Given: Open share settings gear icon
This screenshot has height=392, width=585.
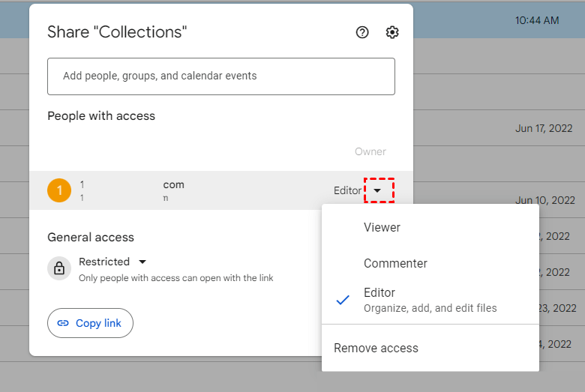Looking at the screenshot, I should coord(392,32).
